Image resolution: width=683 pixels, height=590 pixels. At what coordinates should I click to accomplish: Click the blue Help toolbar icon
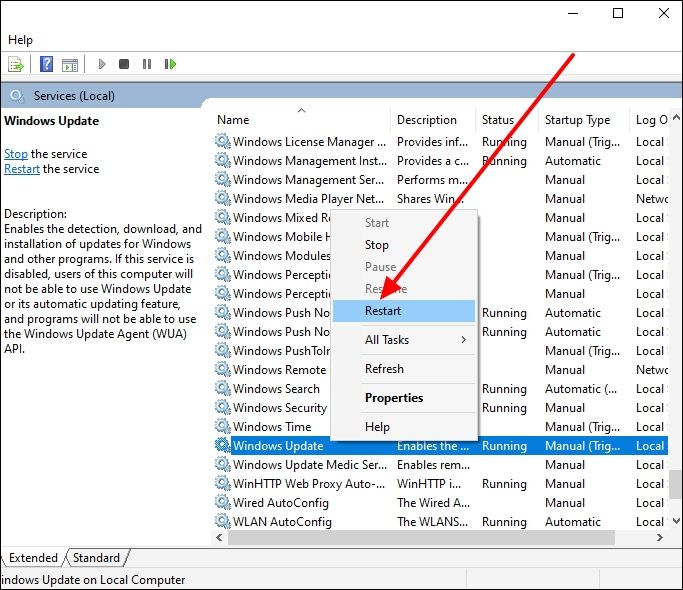tap(46, 64)
